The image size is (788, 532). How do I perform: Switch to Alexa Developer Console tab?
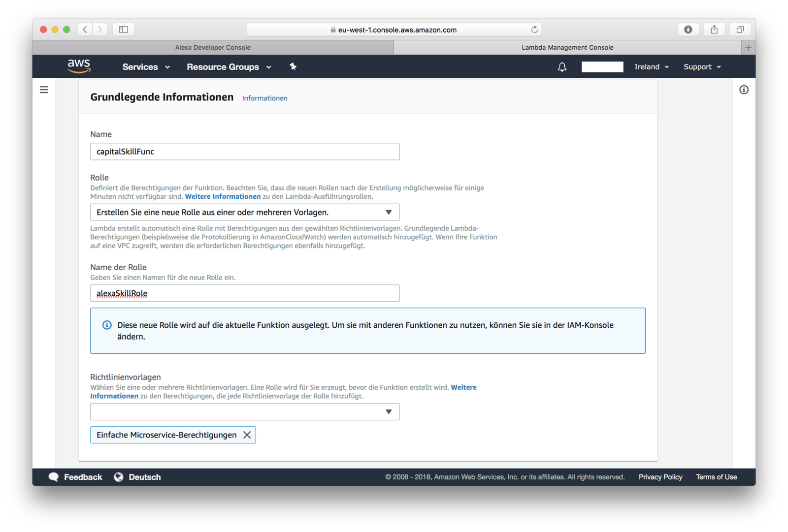213,48
